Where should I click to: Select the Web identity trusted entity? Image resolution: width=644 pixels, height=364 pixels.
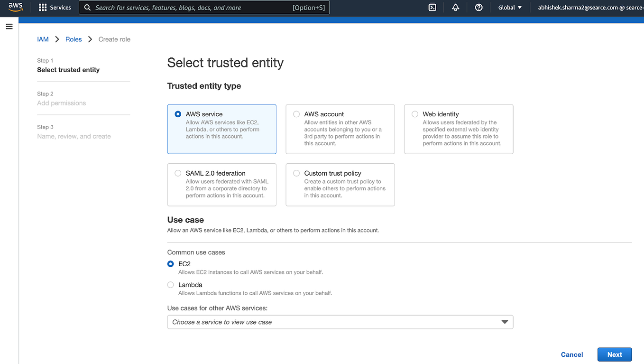coord(414,114)
